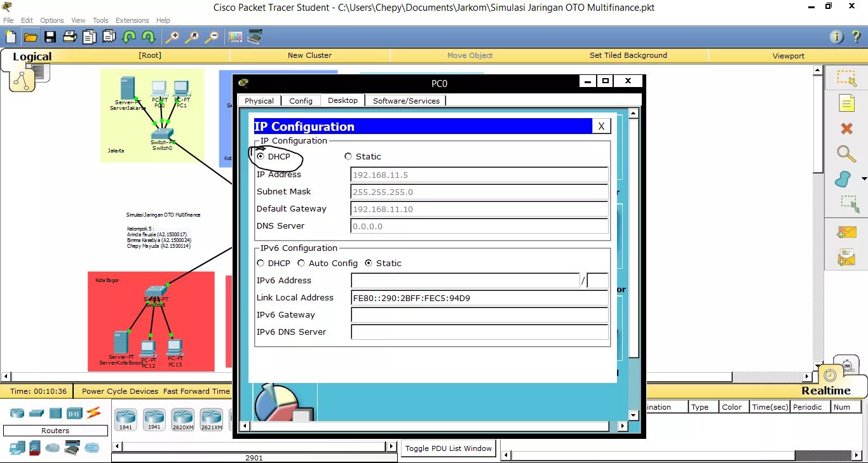Choose the Routers device category
868x463 pixels.
tap(17, 413)
